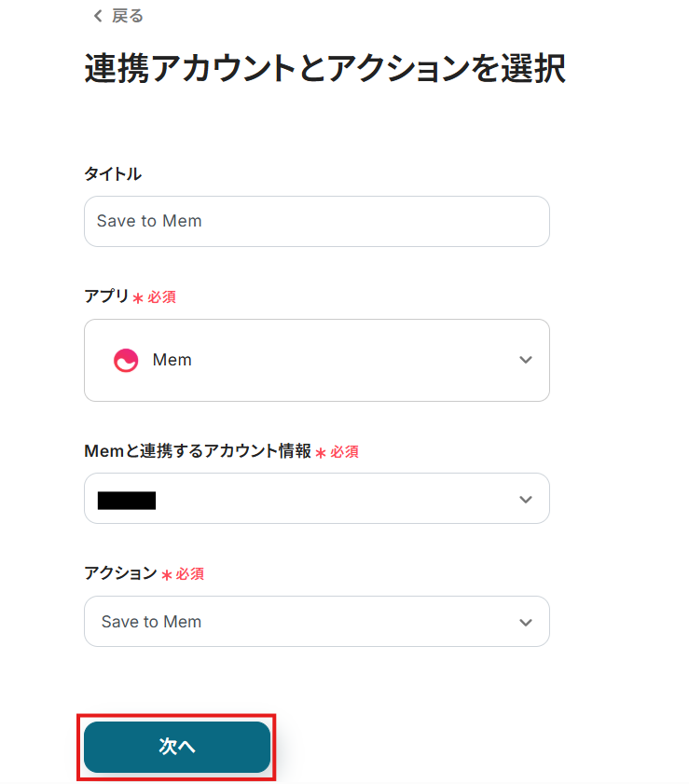Image resolution: width=689 pixels, height=784 pixels.
Task: Focus the タイトル text field
Action: pyautogui.click(x=316, y=222)
